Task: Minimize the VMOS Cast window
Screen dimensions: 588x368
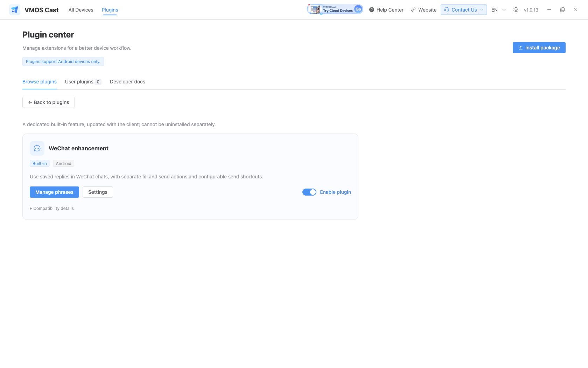Action: click(549, 10)
